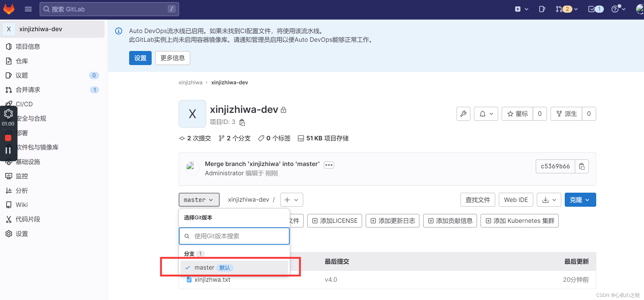Viewport: 644px width, 300px height.
Task: Open the 2 次提交 commits link
Action: (x=195, y=138)
